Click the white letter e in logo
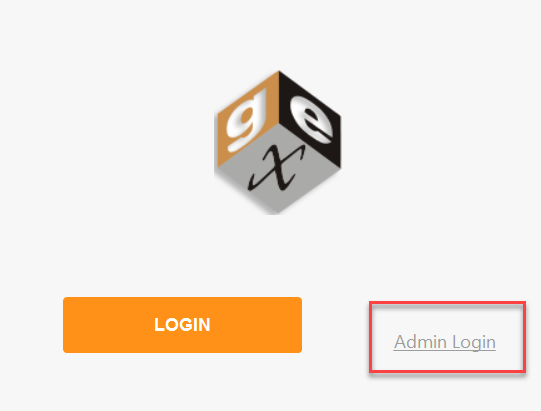541x411 pixels. 312,120
